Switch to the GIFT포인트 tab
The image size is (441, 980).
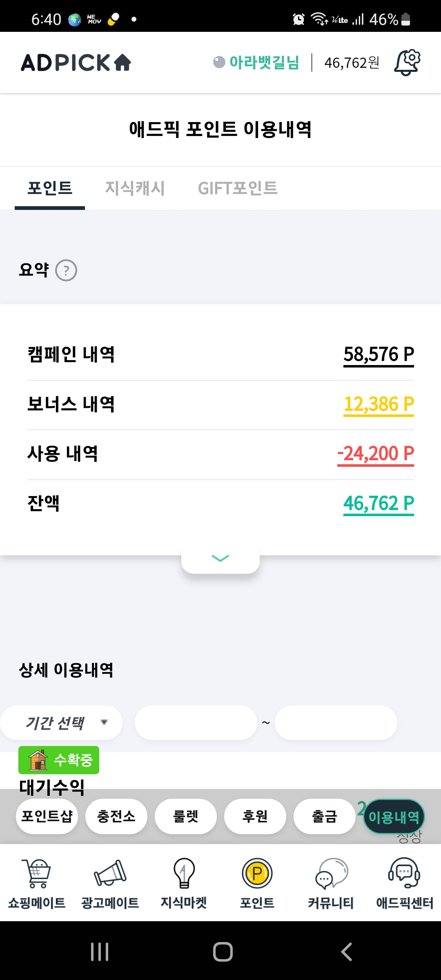(238, 188)
